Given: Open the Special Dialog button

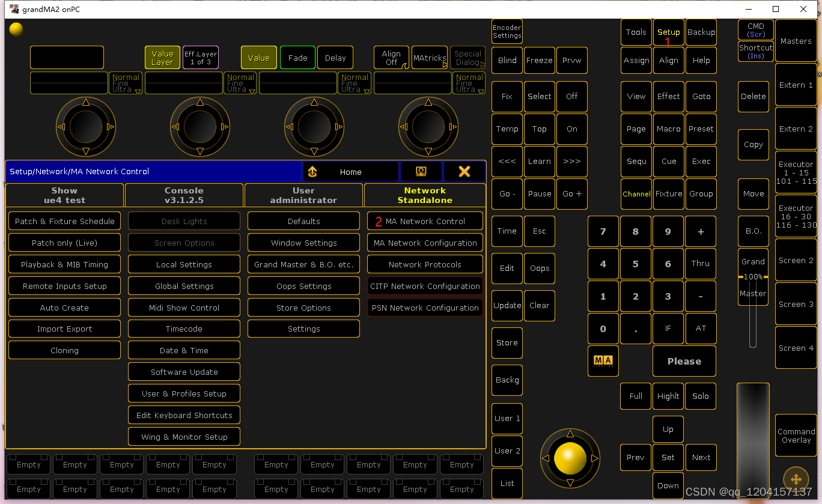Looking at the screenshot, I should click(x=467, y=58).
